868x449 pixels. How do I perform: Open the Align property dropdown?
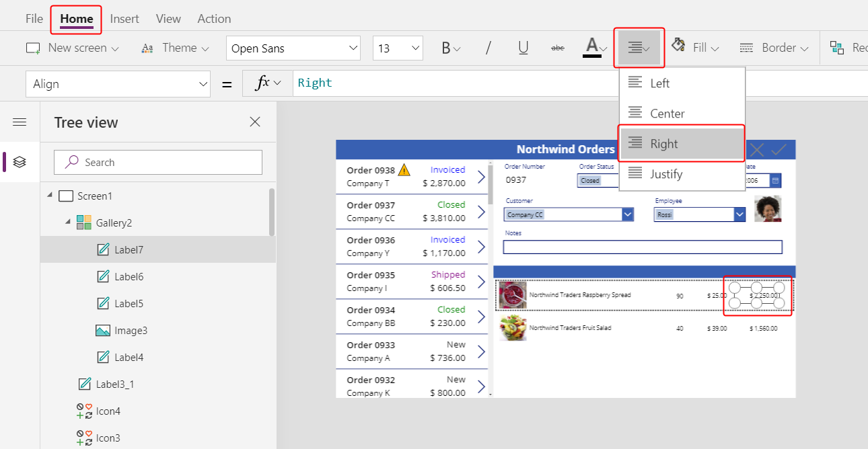118,84
